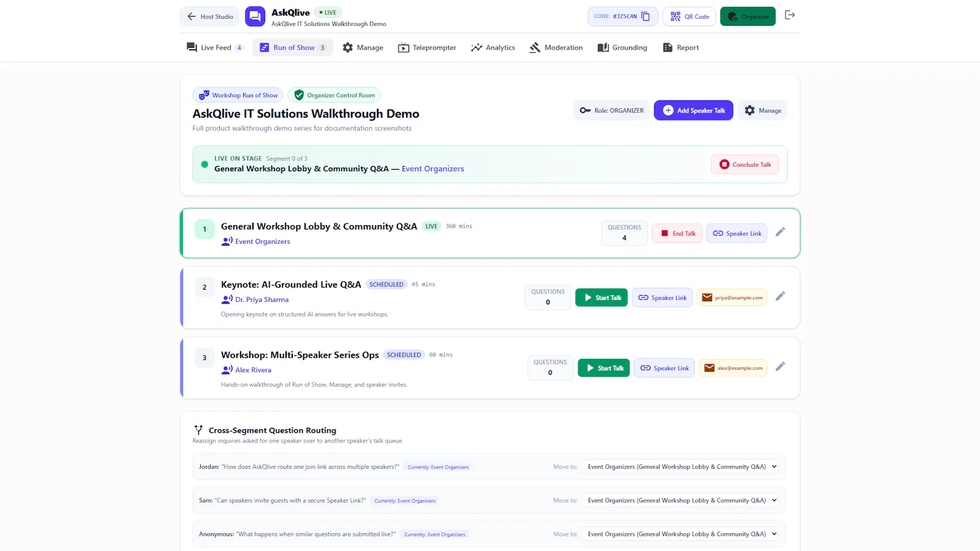Edit the Keynote AI-Grounded segment pencil icon

[780, 296]
